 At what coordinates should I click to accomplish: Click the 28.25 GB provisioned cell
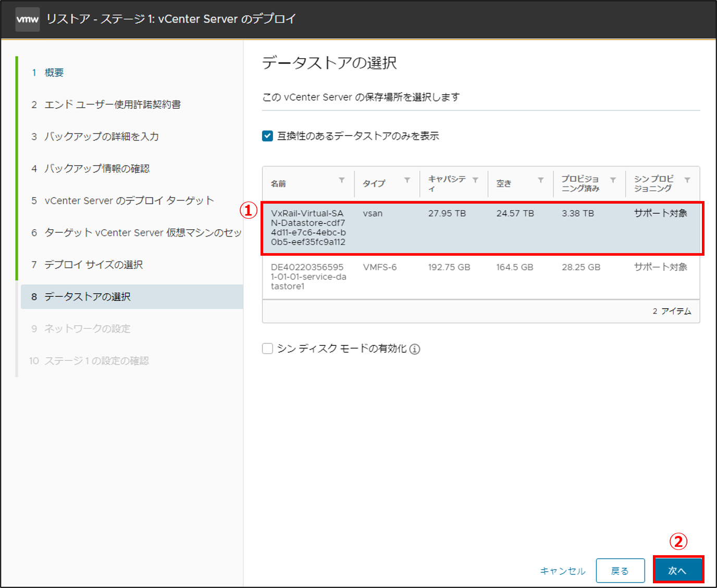[581, 267]
